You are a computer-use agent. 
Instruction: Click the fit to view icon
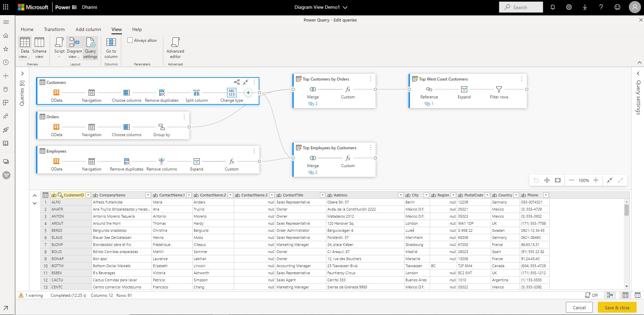pyautogui.click(x=558, y=180)
